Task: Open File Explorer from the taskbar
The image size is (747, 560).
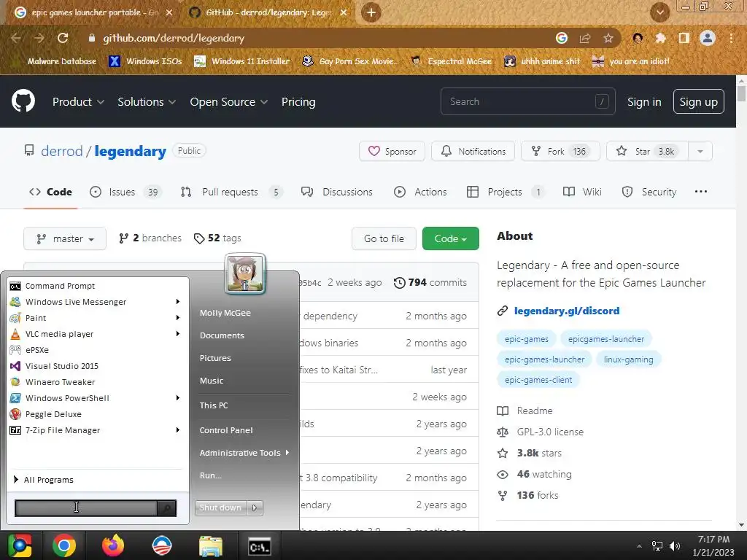Action: (x=211, y=546)
